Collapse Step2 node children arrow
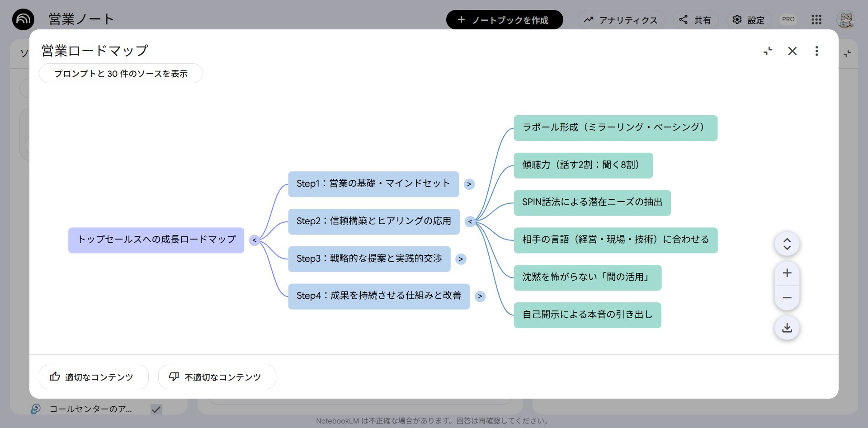The height and width of the screenshot is (428, 868). (470, 221)
